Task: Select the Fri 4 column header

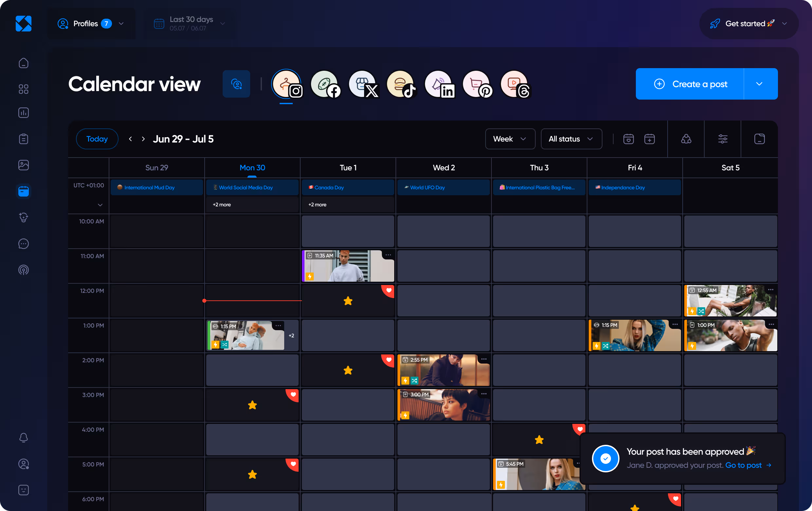Action: (x=635, y=168)
